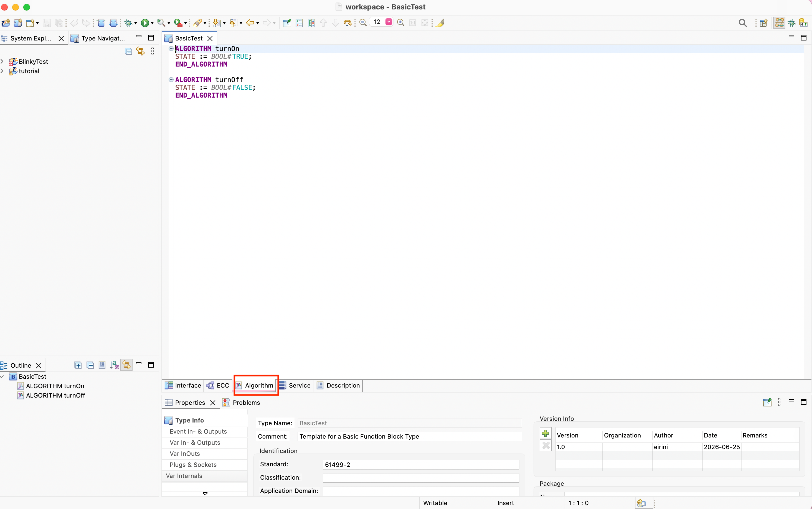The width and height of the screenshot is (812, 509).
Task: Click the Standard field 61499-2
Action: pos(421,465)
